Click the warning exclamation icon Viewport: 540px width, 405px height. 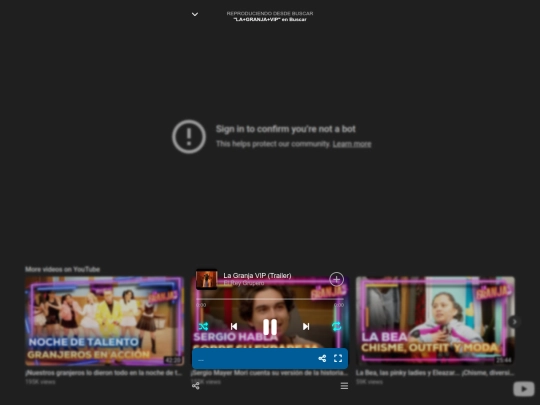(189, 136)
